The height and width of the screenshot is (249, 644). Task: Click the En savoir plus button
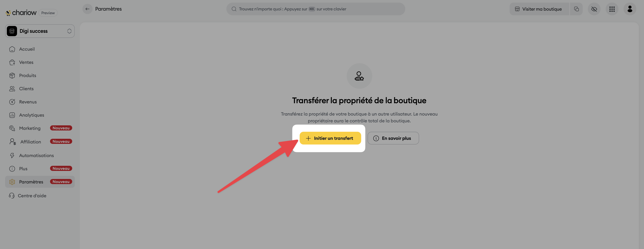393,138
